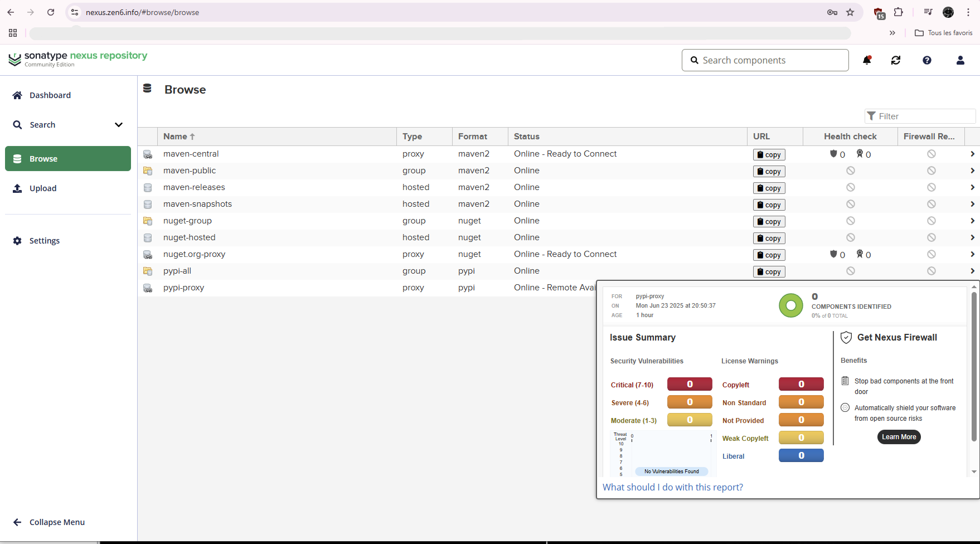Open the user account icon

click(x=960, y=60)
